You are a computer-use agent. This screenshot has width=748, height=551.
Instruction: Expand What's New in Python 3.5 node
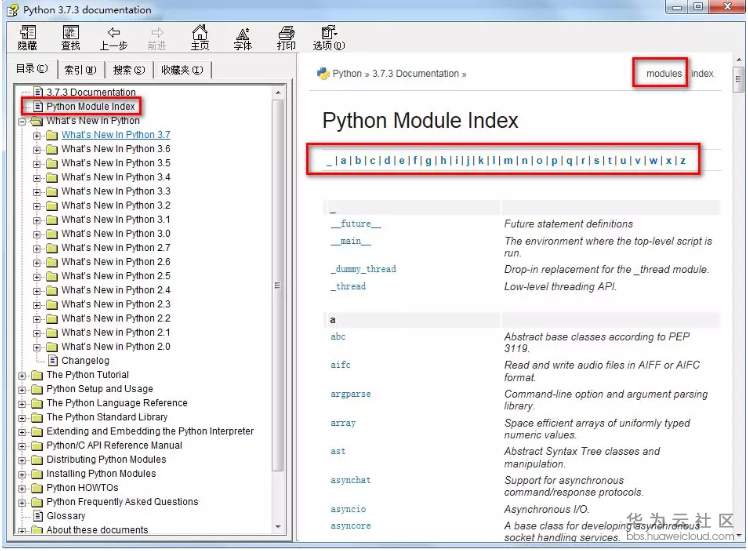(x=37, y=164)
